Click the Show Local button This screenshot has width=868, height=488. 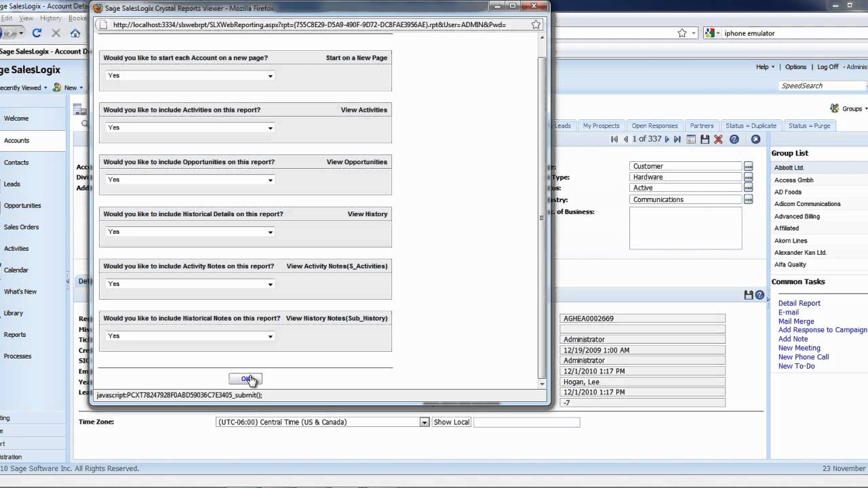click(x=452, y=422)
